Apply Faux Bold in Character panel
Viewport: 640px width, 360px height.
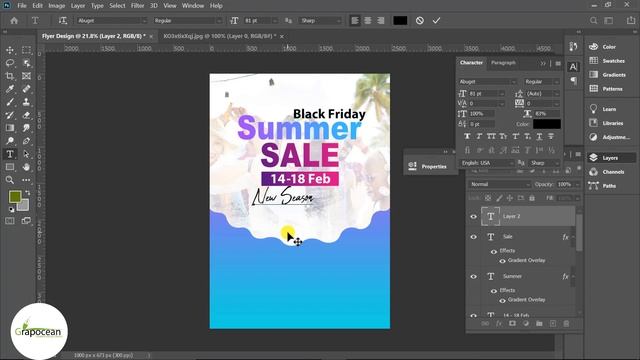467,136
